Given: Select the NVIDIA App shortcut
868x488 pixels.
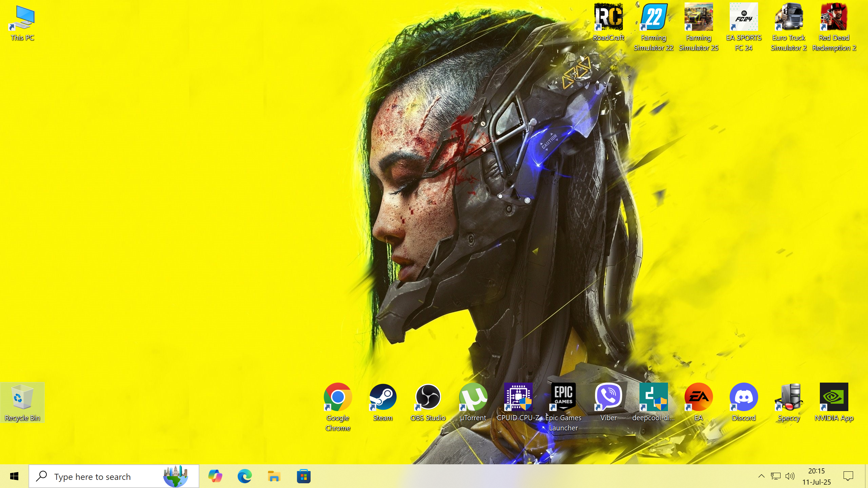Looking at the screenshot, I should click(834, 402).
